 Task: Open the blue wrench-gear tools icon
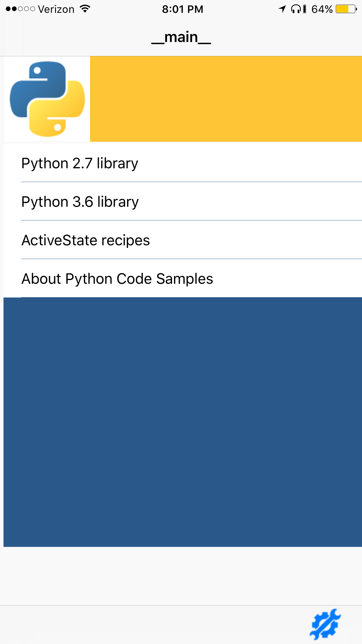tap(325, 624)
